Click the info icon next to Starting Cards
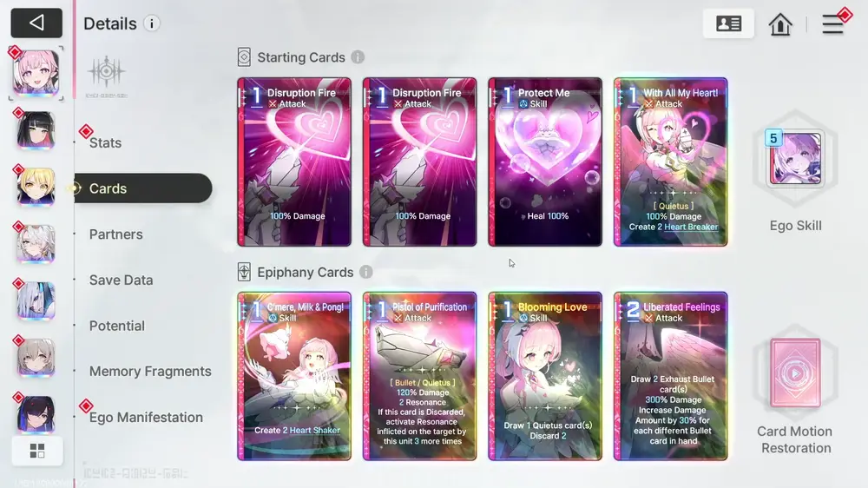The height and width of the screenshot is (488, 868). click(x=358, y=57)
